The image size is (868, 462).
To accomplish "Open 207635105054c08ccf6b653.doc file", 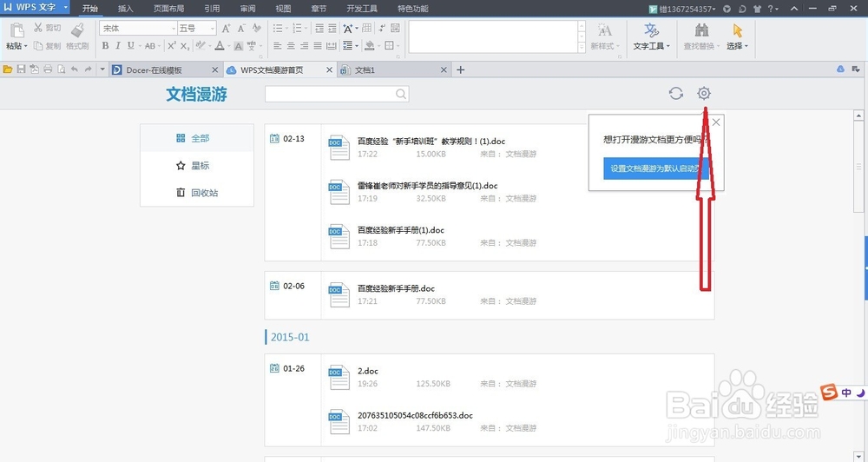I will [415, 415].
